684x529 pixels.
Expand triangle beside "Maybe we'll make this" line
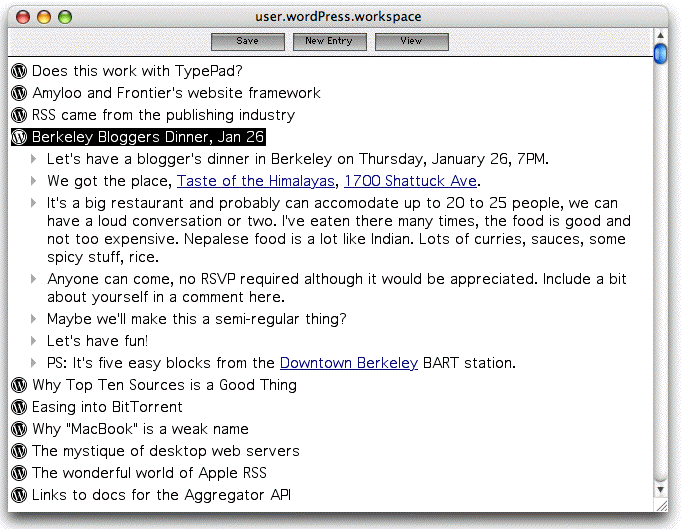[34, 319]
